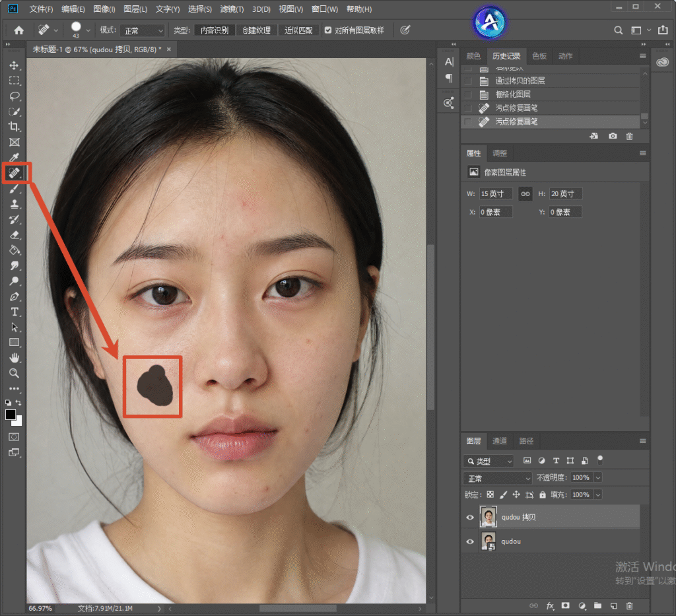Create new snapshot from History panel camera icon

613,136
